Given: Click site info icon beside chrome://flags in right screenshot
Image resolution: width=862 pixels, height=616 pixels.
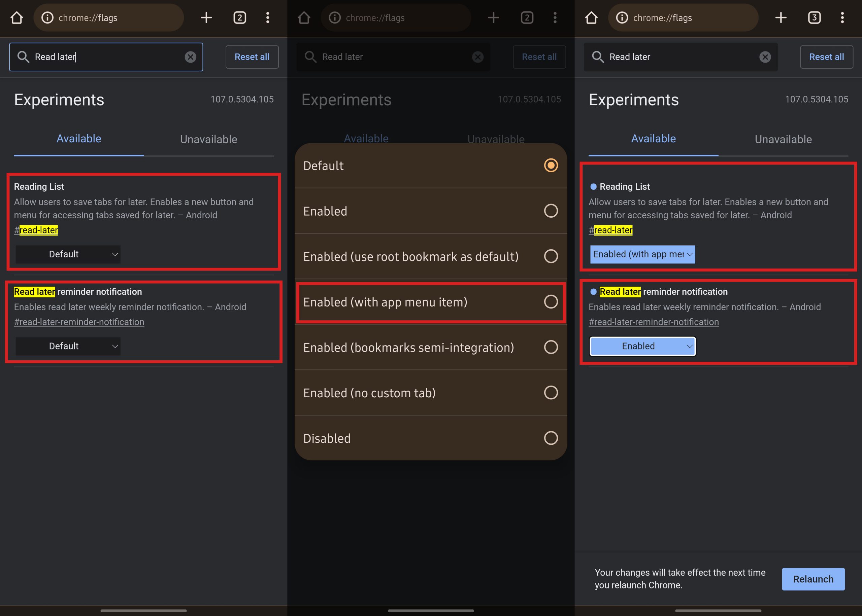Looking at the screenshot, I should [x=622, y=17].
